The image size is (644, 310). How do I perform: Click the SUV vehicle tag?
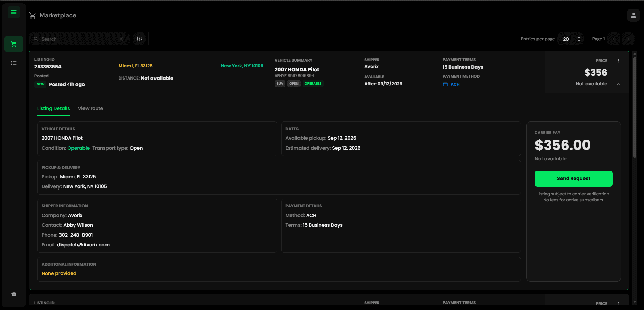pyautogui.click(x=280, y=84)
